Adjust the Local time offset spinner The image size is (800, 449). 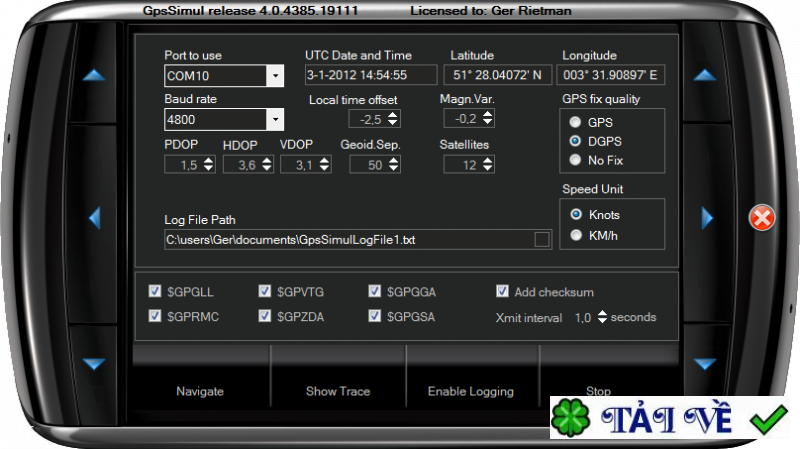(392, 119)
